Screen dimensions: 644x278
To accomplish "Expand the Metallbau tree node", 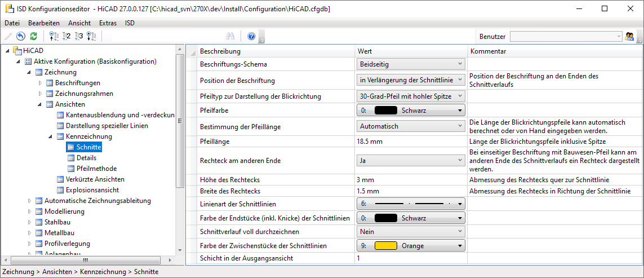I will [29, 233].
